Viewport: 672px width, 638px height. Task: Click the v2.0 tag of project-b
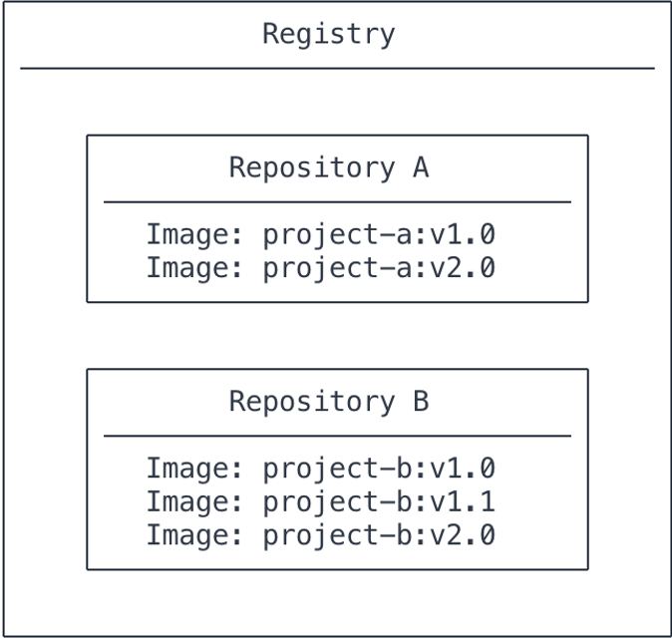coord(463,535)
